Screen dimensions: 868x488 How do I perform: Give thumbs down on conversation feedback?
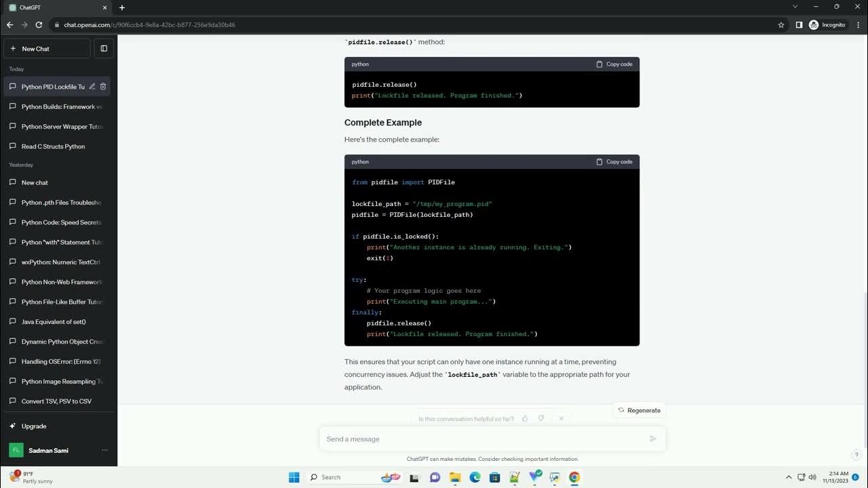pyautogui.click(x=541, y=419)
